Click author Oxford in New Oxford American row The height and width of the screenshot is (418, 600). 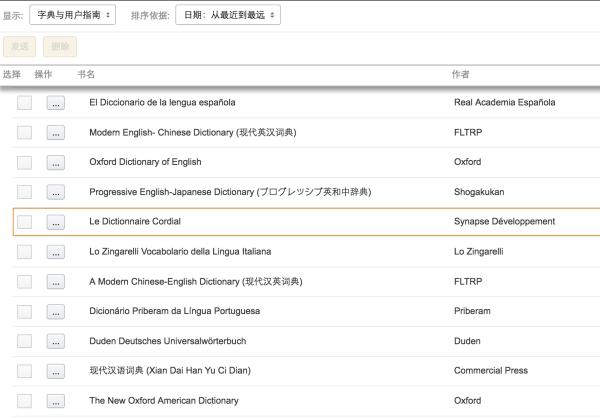(468, 400)
